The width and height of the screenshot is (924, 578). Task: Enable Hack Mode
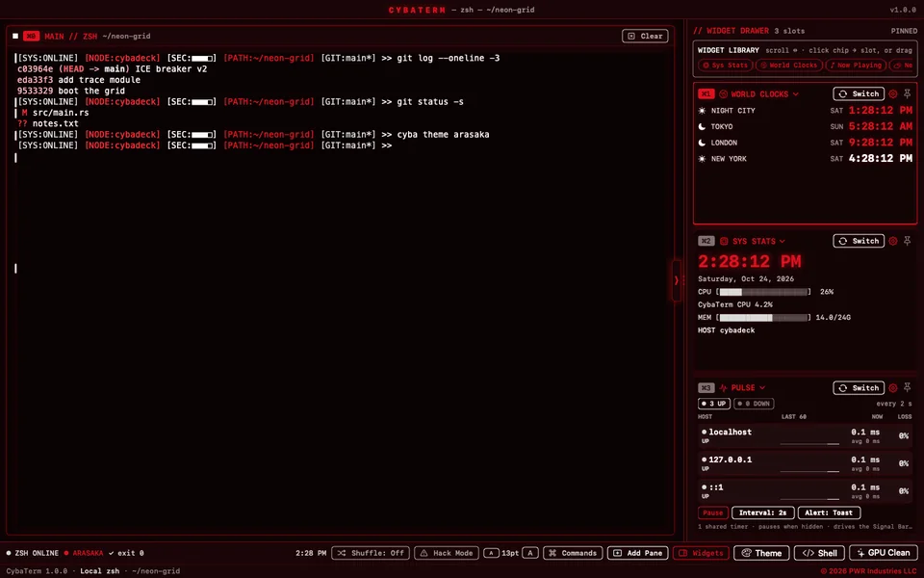446,553
